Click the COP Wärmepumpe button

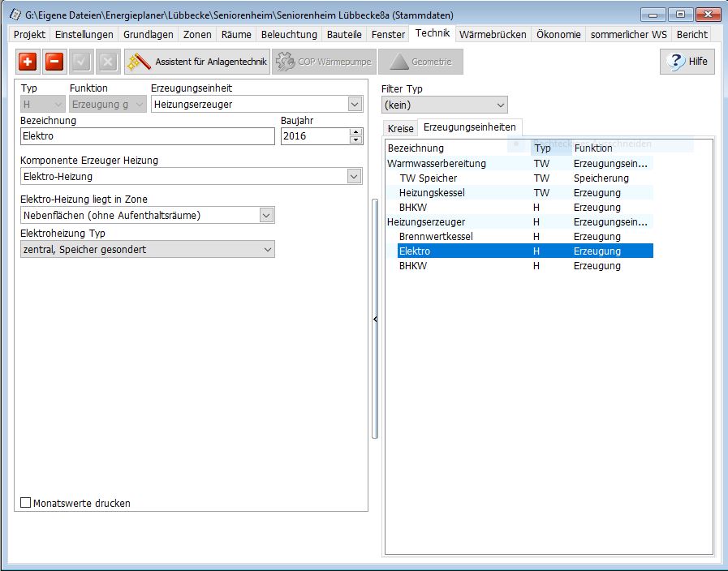point(324,62)
